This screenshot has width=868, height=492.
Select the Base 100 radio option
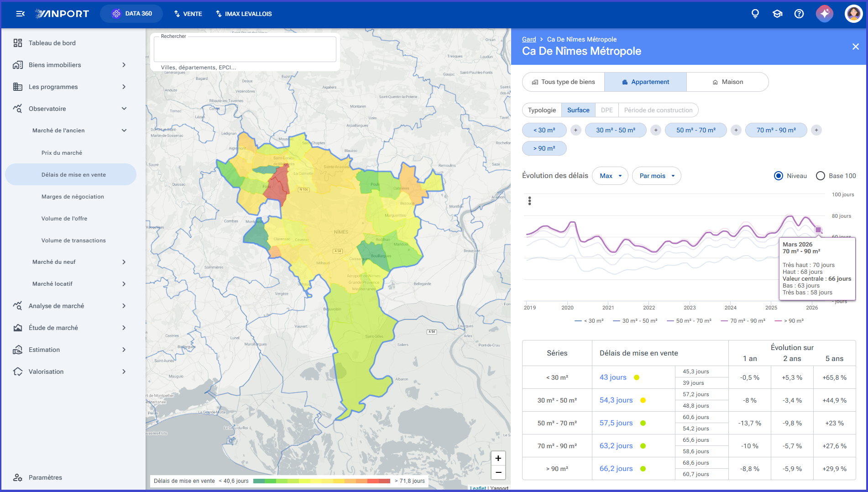click(821, 176)
